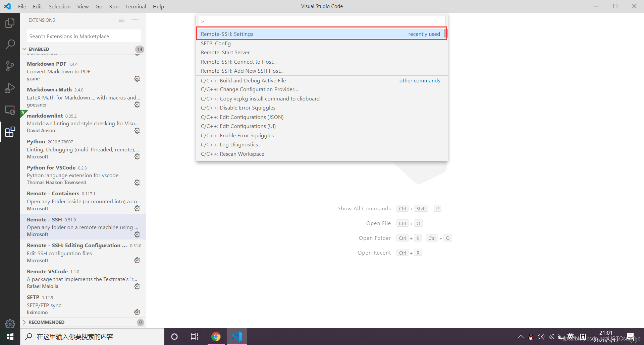Viewport: 644px width, 345px height.
Task: Open manage gear for Remote - SSH
Action: click(137, 234)
